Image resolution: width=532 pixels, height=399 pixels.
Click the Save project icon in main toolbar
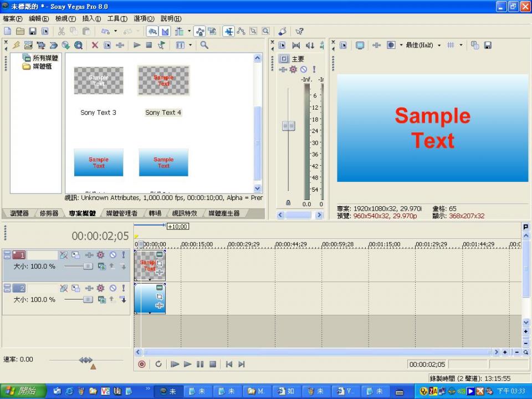(33, 32)
